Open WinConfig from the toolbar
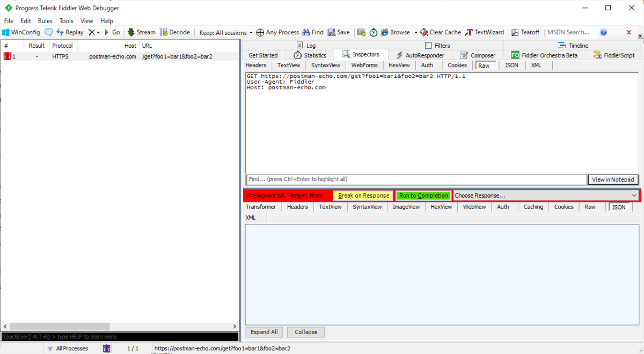644x354 pixels. coord(21,32)
